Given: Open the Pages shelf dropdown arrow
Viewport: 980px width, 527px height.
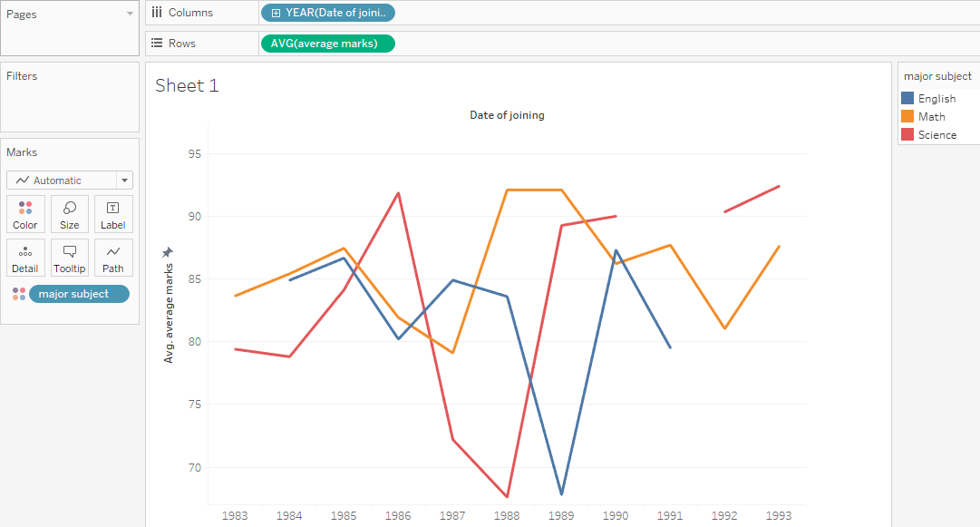Looking at the screenshot, I should click(x=130, y=15).
